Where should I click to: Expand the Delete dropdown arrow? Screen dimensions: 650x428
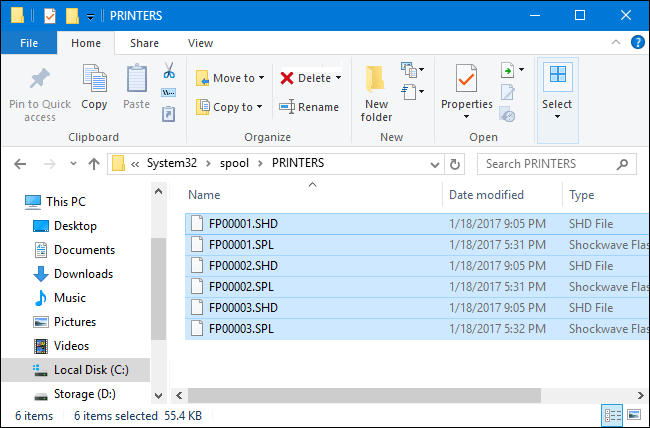click(338, 78)
